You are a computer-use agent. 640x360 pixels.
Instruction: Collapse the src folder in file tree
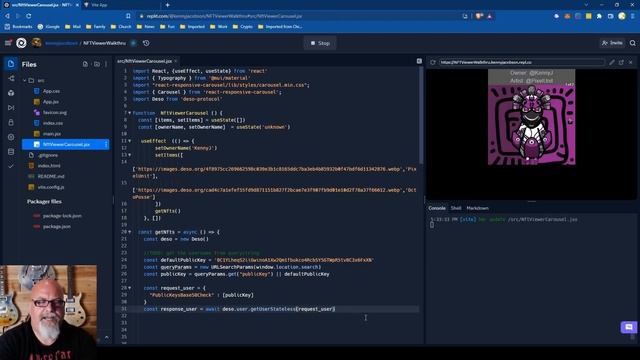point(24,80)
